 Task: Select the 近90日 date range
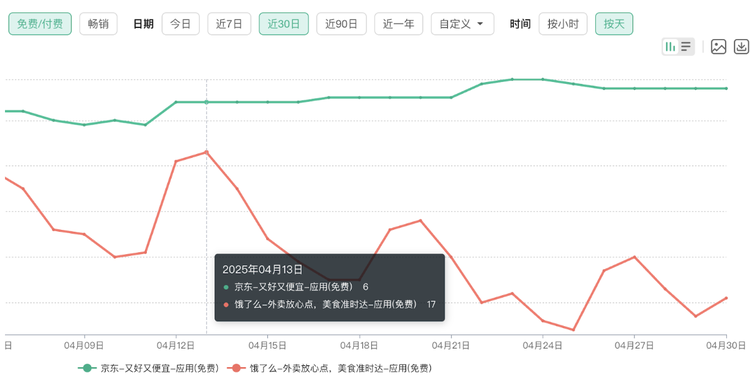pyautogui.click(x=341, y=24)
